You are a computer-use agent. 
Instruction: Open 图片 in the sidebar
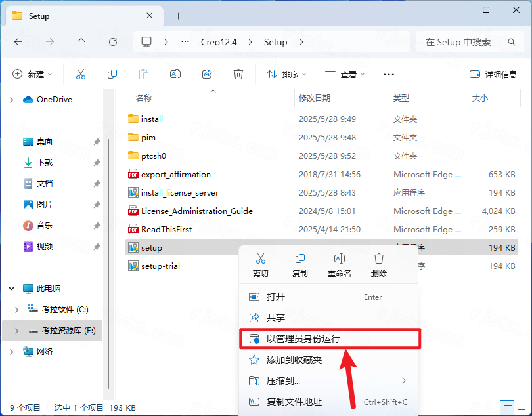pyautogui.click(x=44, y=205)
